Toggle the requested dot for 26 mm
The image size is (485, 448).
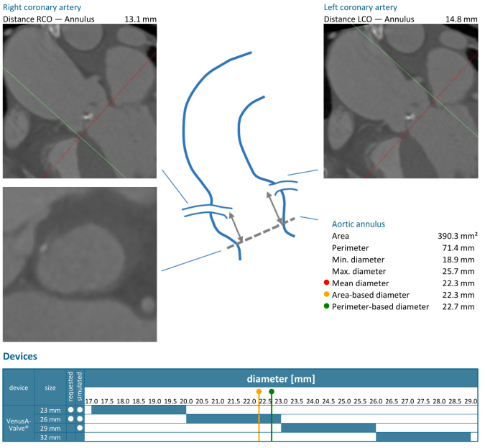point(70,419)
